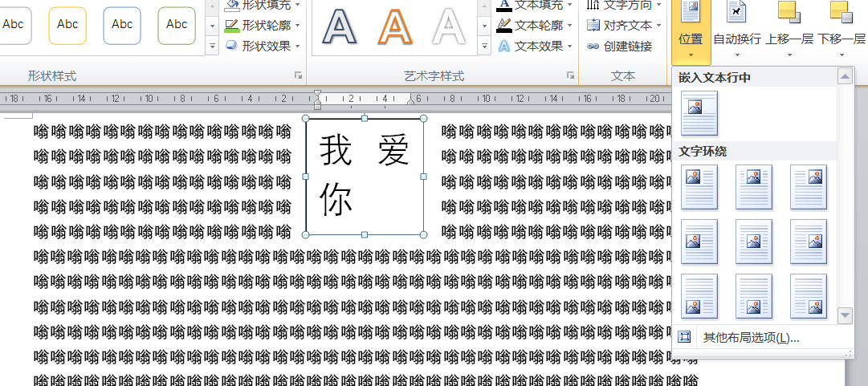
Task: Select middle-left text wrapping position
Action: (699, 242)
